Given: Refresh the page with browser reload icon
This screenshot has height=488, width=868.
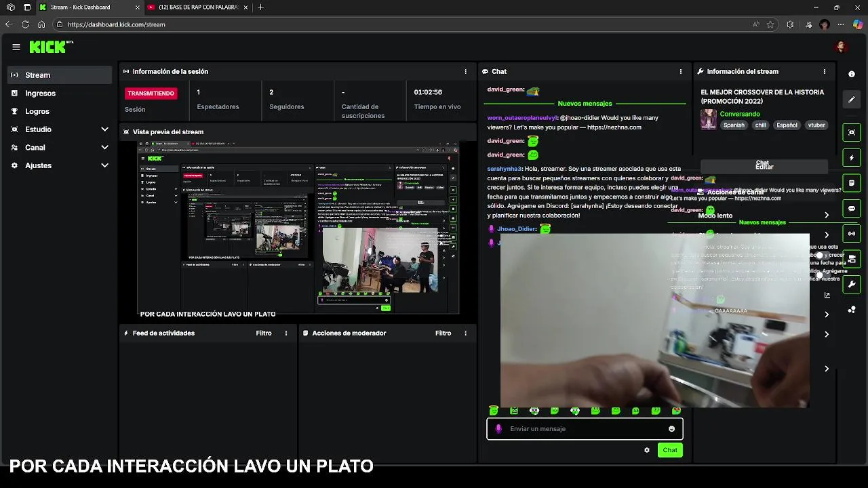Looking at the screenshot, I should [x=25, y=24].
